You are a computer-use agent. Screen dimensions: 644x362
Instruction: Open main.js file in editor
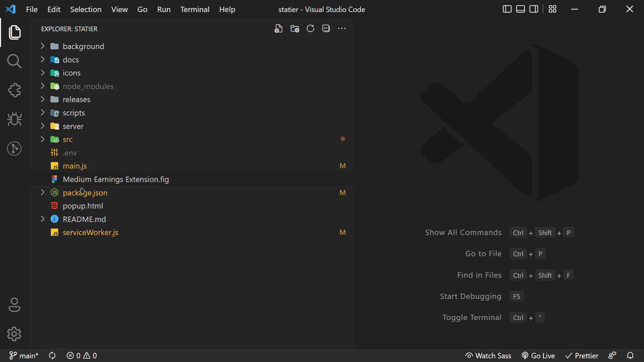pos(74,166)
